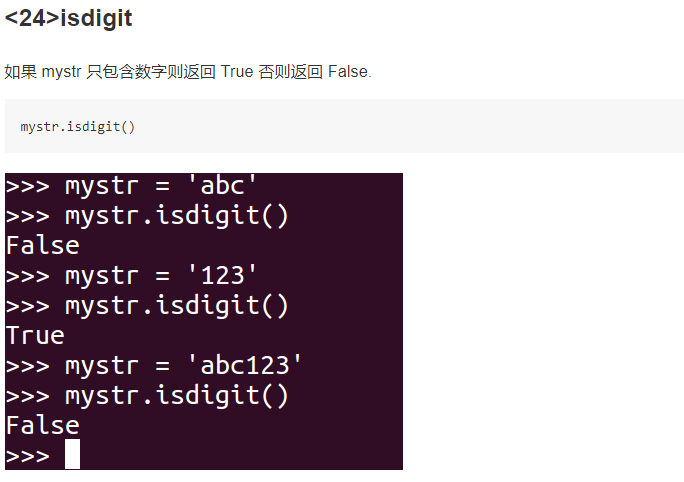Click the line mystr = 'abc123'

click(154, 366)
